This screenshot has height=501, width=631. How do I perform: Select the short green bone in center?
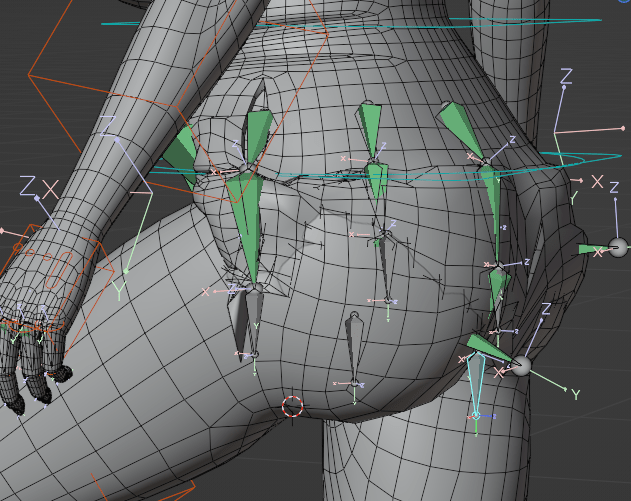point(377,182)
